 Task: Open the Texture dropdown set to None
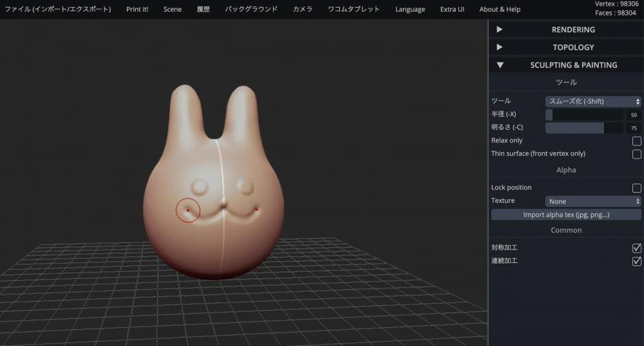(593, 202)
